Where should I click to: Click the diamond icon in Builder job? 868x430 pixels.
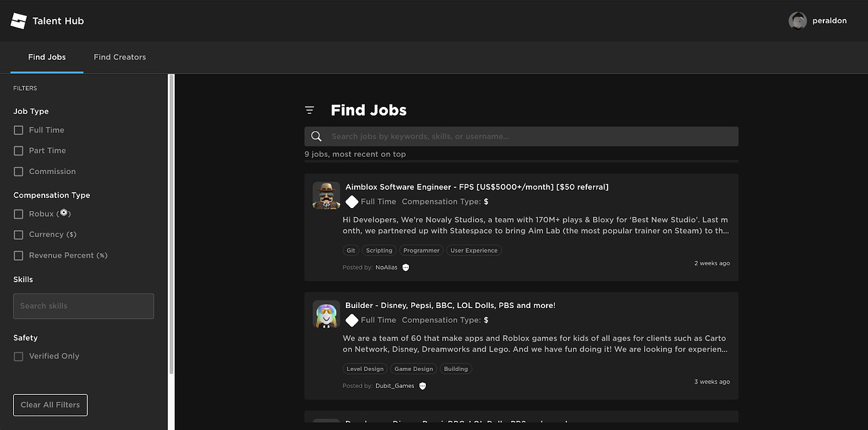tap(352, 320)
